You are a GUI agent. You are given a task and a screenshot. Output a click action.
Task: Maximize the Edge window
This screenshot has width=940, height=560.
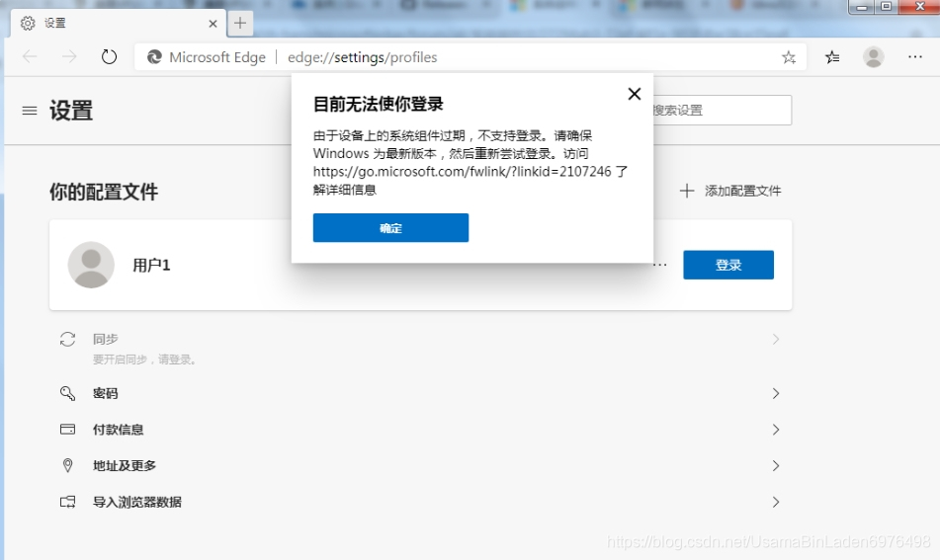click(x=886, y=7)
